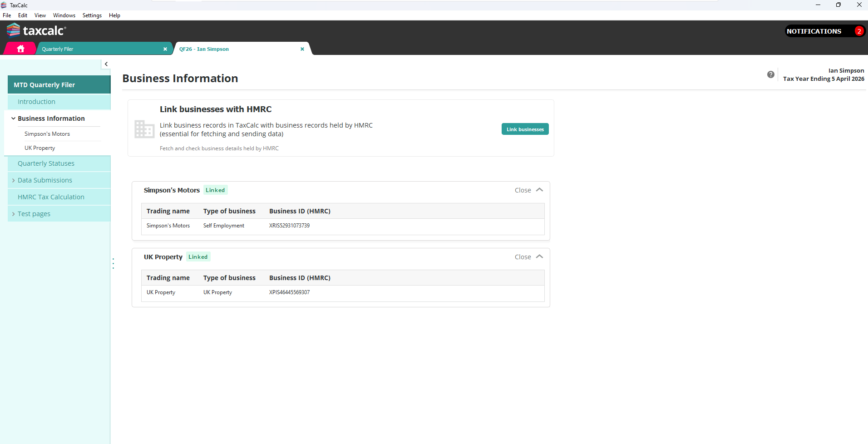Screen dimensions: 868x444
Task: Click the sidebar resize handle dots
Action: coord(113,263)
